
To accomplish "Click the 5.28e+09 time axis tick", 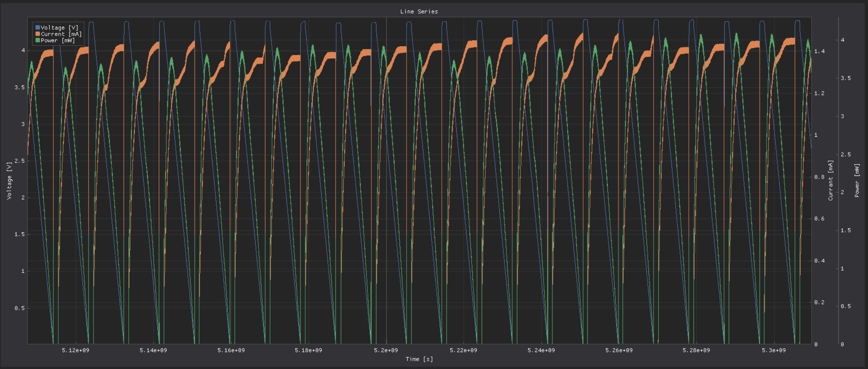I will [x=696, y=350].
